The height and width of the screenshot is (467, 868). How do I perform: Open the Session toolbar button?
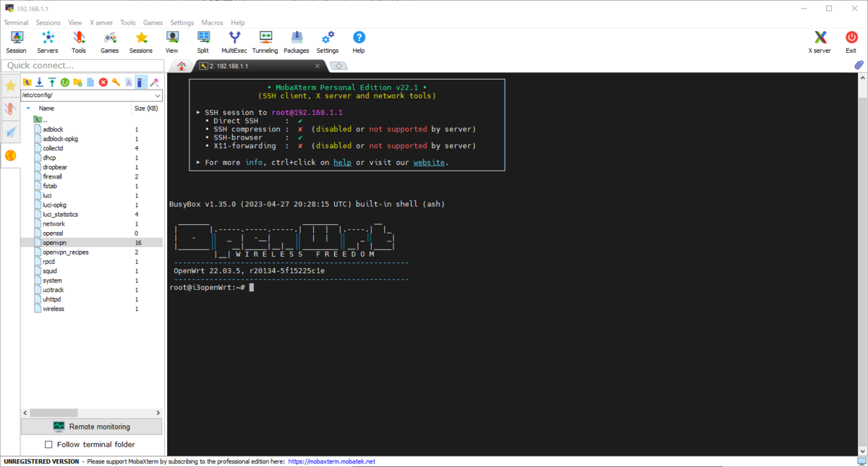point(16,42)
